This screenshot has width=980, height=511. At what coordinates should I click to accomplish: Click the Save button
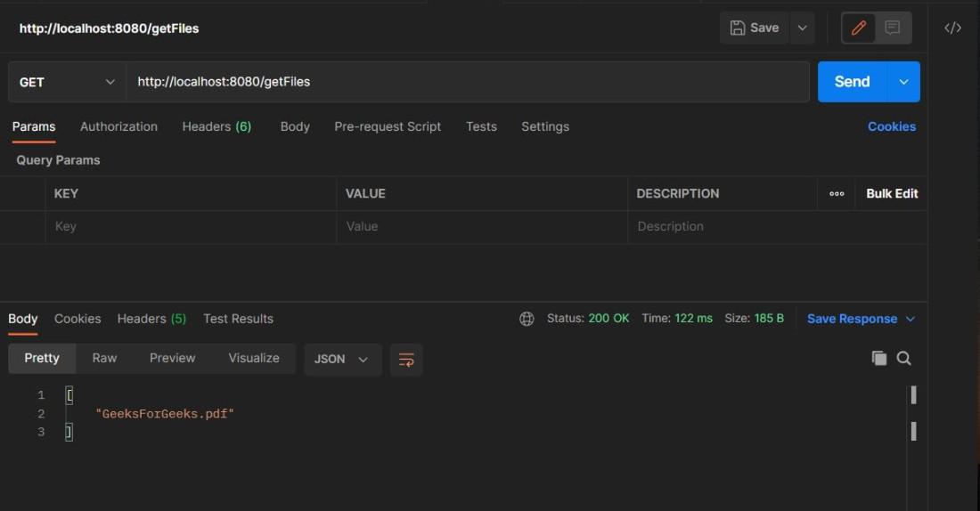[755, 28]
